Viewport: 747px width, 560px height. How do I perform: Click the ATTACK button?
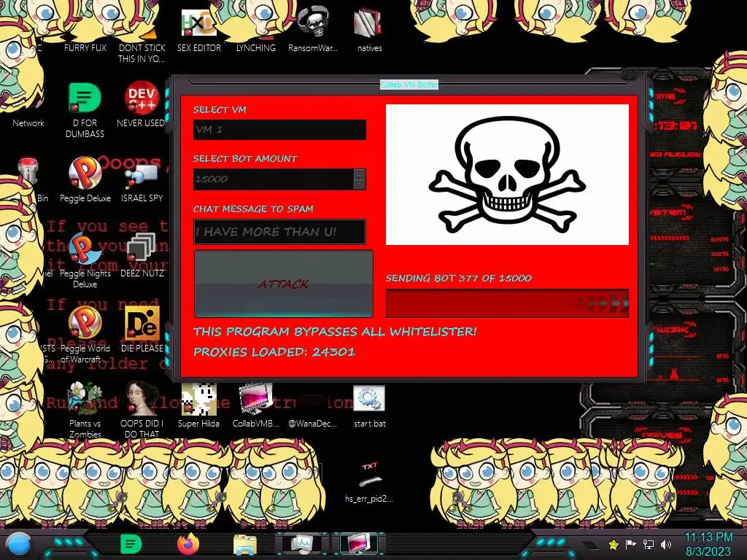[284, 284]
